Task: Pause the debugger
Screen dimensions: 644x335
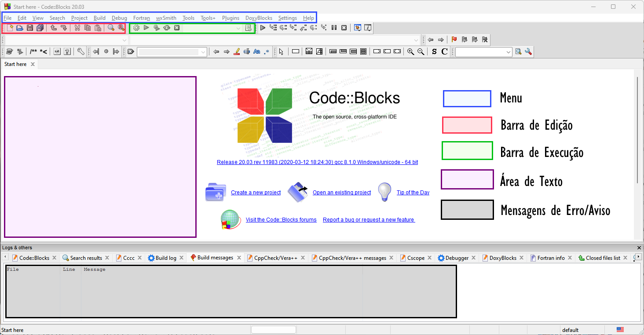Action: pos(334,27)
